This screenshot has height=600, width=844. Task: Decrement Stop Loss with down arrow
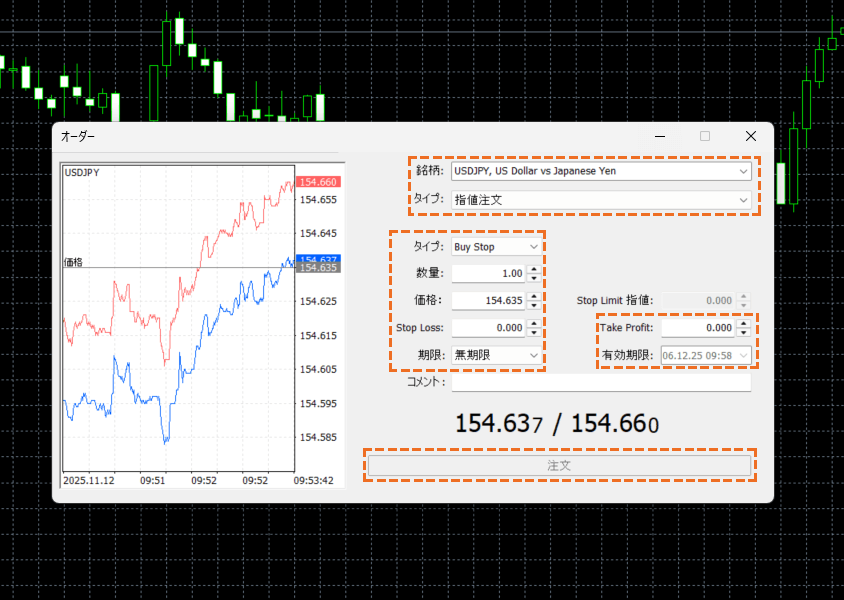point(534,332)
